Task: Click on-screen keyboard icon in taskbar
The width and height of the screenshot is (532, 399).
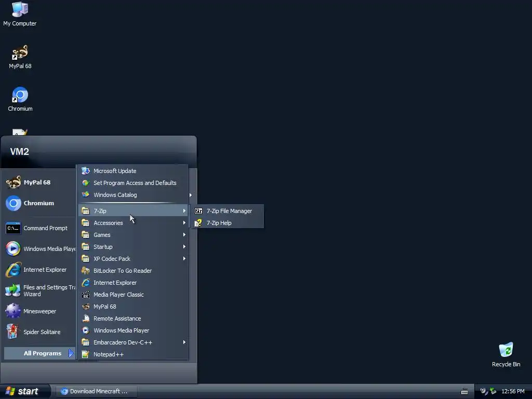Action: pos(464,392)
